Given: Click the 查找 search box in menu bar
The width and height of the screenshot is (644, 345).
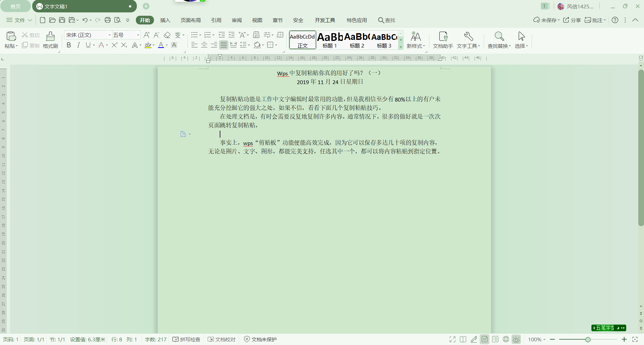Looking at the screenshot, I should tap(387, 20).
